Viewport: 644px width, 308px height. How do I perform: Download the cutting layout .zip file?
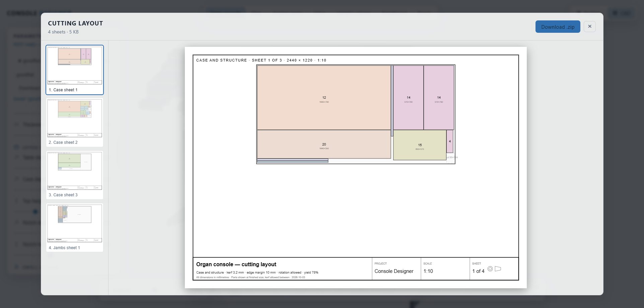(x=558, y=27)
